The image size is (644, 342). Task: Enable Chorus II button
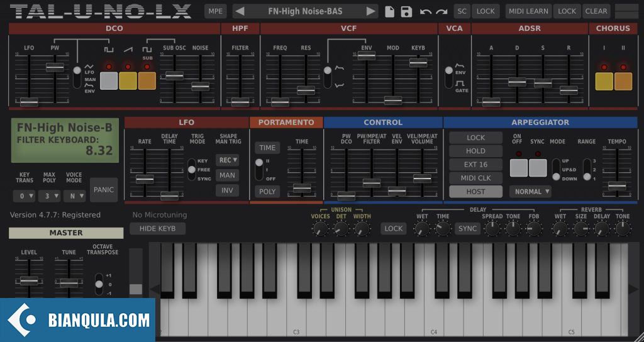point(623,81)
